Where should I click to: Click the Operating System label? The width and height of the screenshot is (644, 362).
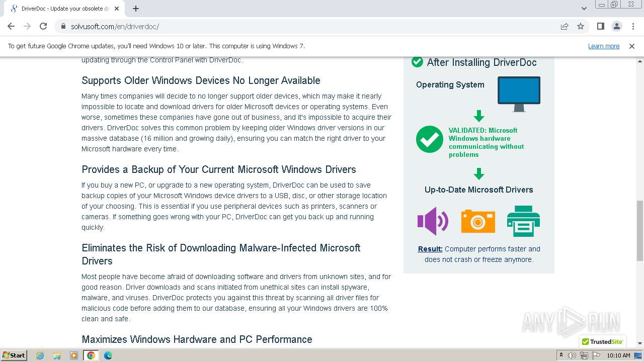450,84
